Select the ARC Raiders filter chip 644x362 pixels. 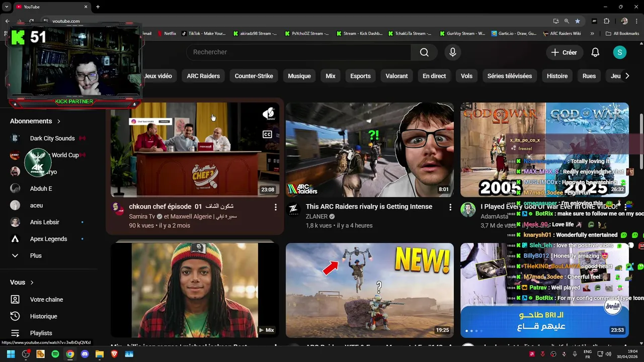(203, 76)
